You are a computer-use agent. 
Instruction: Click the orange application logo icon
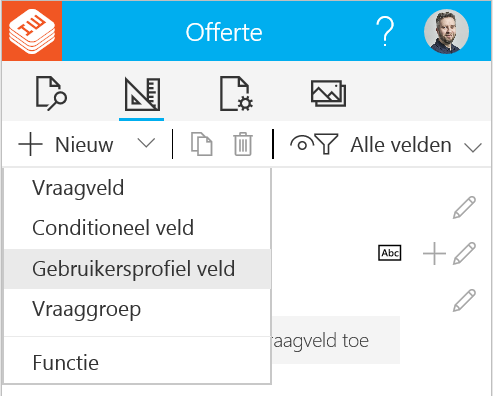[32, 31]
